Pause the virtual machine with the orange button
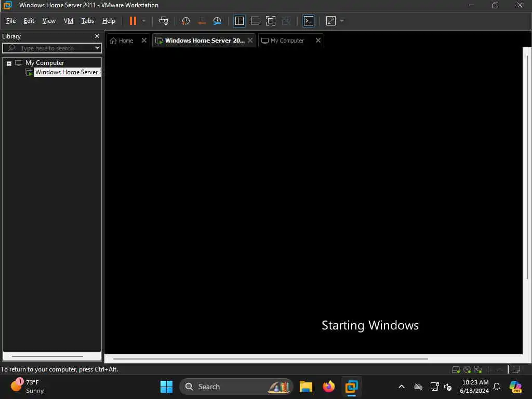Image resolution: width=532 pixels, height=399 pixels. point(132,21)
